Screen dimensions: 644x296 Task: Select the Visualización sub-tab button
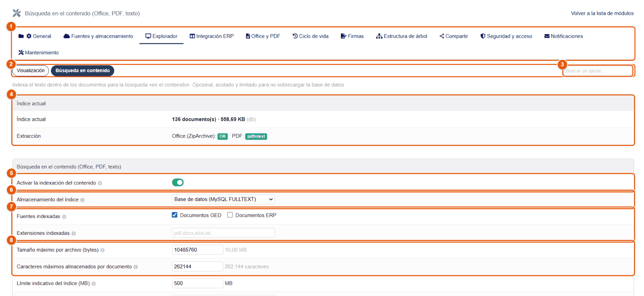coord(31,71)
